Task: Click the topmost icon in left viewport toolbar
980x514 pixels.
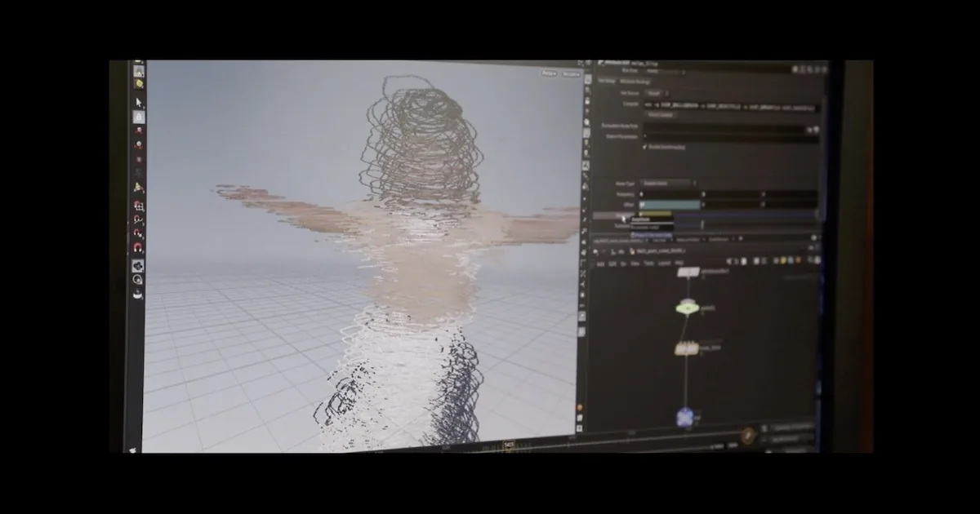Action: [x=138, y=71]
